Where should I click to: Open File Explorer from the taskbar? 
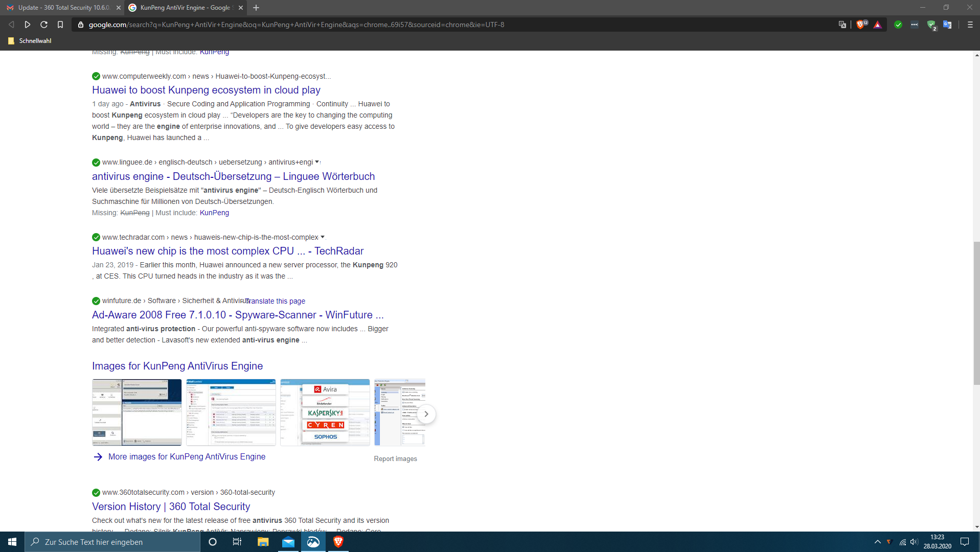coord(263,542)
